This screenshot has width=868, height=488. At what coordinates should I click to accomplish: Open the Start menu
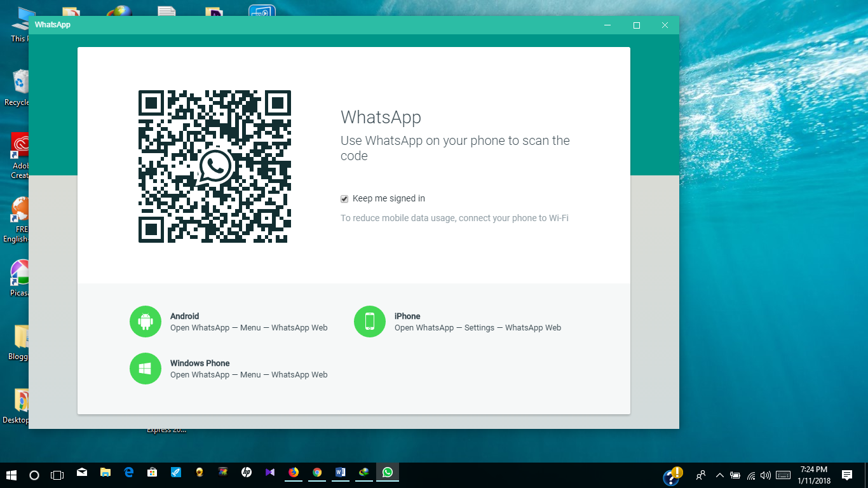pyautogui.click(x=11, y=475)
